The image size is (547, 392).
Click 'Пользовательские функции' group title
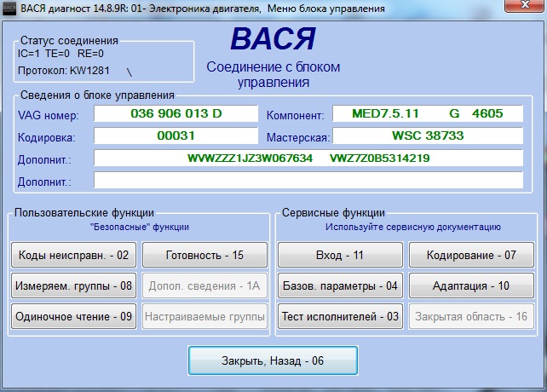[84, 212]
